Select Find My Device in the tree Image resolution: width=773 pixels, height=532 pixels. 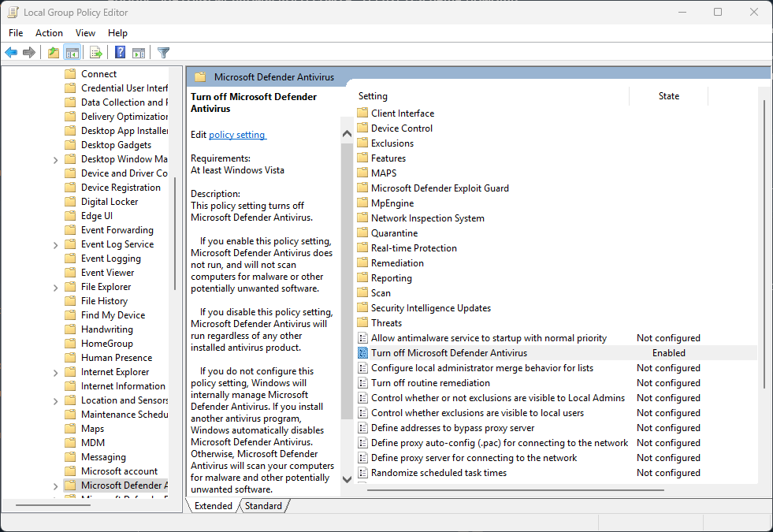(x=113, y=315)
